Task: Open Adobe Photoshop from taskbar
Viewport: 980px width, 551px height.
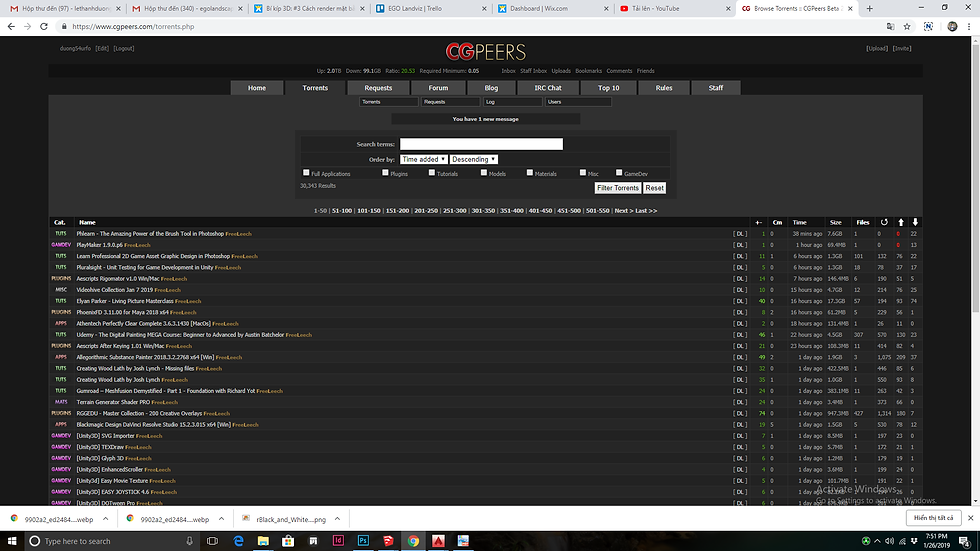Action: pyautogui.click(x=363, y=541)
